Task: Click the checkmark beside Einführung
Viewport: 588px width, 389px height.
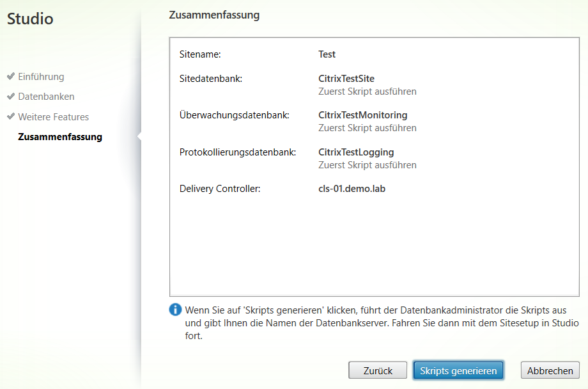Action: (10, 77)
